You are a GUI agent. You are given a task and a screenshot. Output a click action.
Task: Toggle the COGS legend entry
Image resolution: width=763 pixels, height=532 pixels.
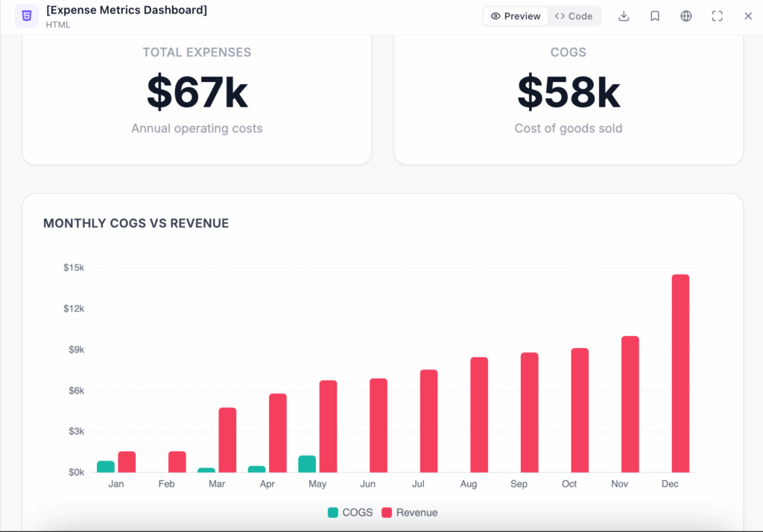coord(350,513)
